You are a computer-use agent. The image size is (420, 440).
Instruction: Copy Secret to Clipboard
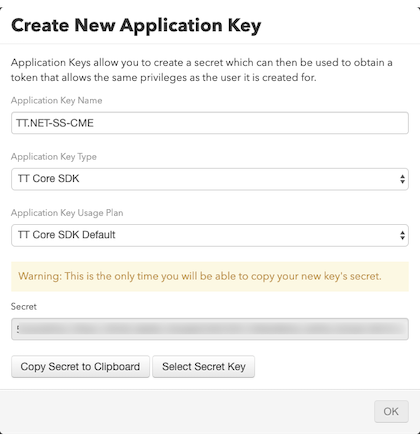click(80, 367)
